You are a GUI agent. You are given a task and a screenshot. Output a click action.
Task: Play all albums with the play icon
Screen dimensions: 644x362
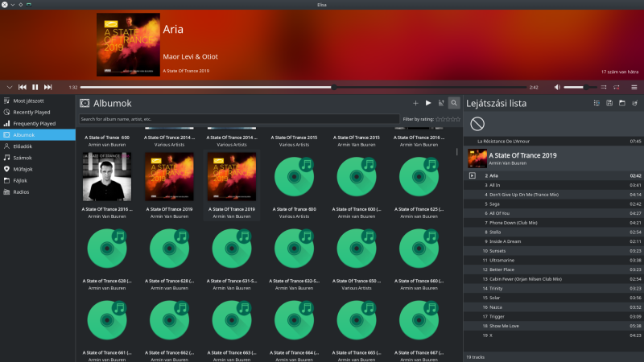428,103
